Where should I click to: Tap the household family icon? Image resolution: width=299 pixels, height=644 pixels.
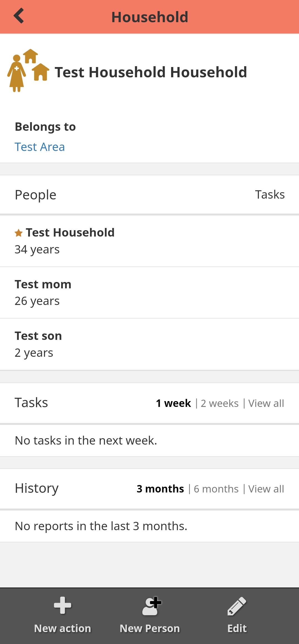coord(28,70)
